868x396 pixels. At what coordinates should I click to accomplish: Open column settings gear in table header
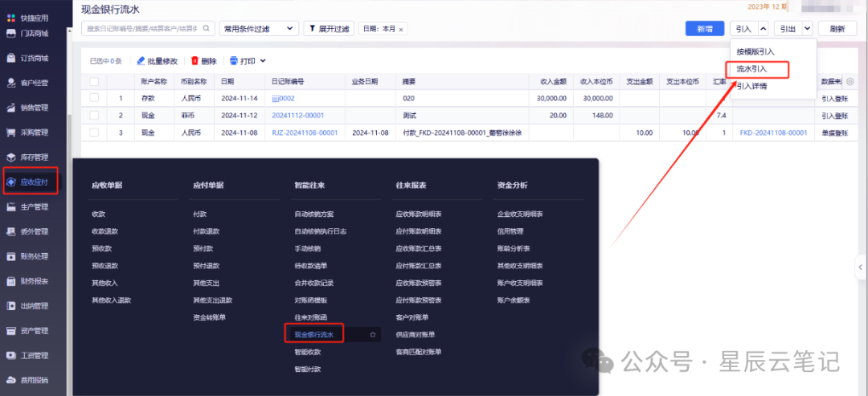pos(850,81)
